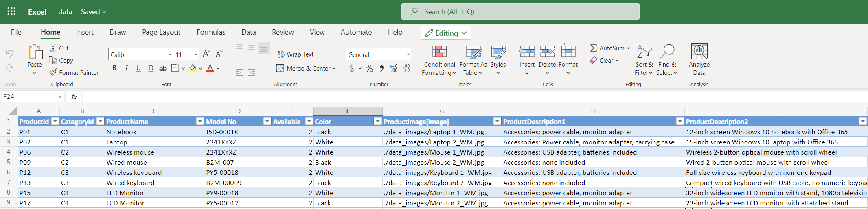
Task: Click the insert function fx icon
Action: pyautogui.click(x=74, y=96)
